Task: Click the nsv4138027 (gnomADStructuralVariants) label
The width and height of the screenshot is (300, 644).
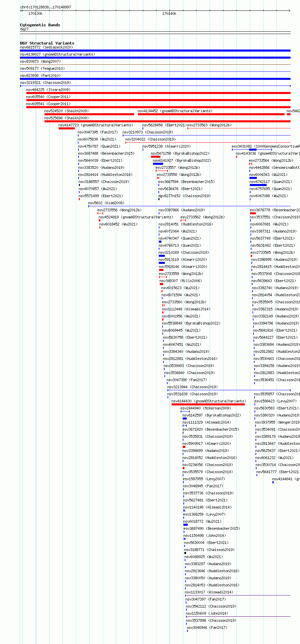Action: tap(58, 54)
